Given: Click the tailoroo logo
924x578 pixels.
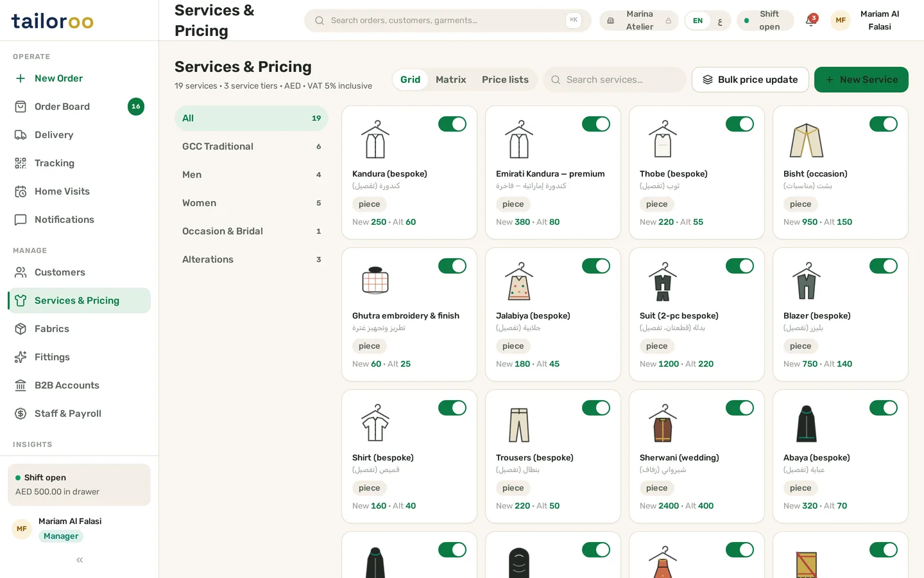Looking at the screenshot, I should pos(53,21).
